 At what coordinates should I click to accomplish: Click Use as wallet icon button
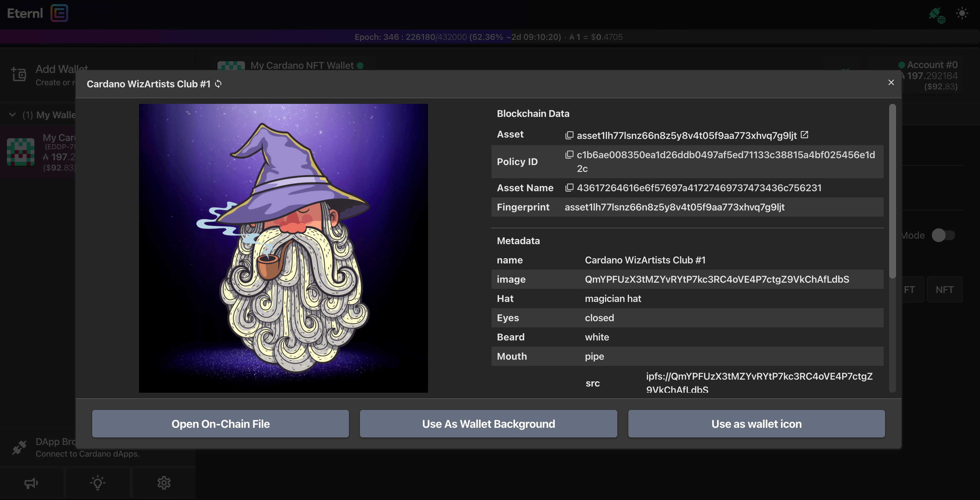[756, 424]
